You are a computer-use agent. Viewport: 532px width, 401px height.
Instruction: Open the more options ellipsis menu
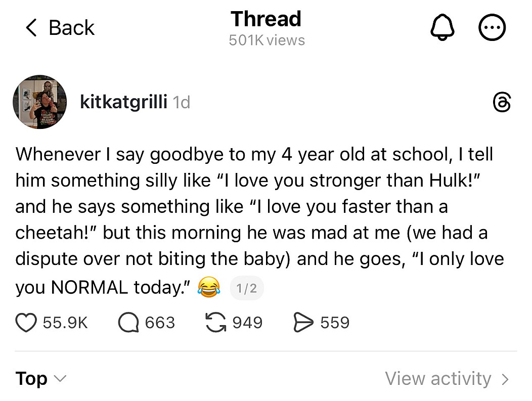(492, 29)
